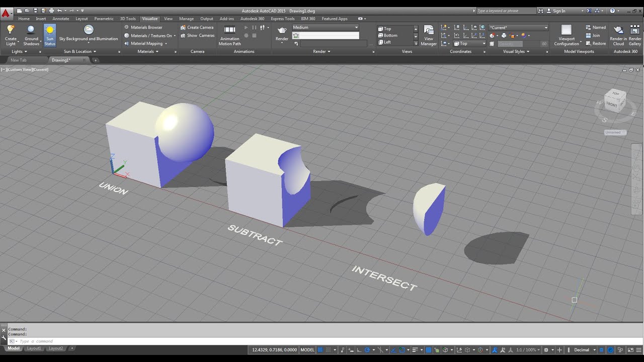This screenshot has height=362, width=644.
Task: Click the Undo arrow
Action: [x=59, y=11]
